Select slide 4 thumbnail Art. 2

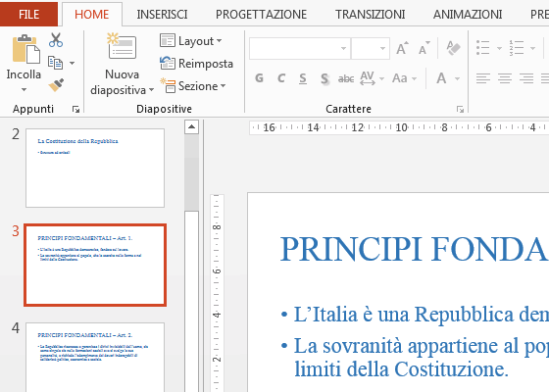[95, 357]
